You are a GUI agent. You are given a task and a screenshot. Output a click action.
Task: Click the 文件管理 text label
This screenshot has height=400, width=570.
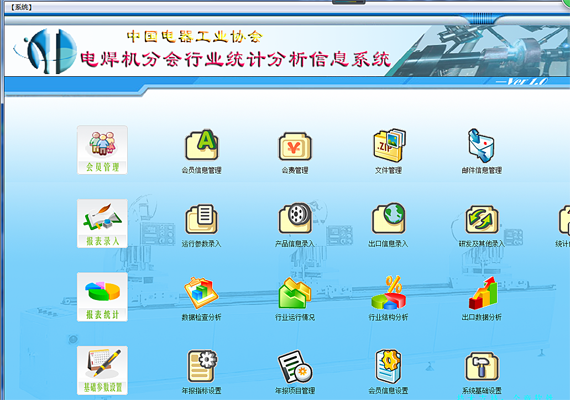[x=389, y=170]
